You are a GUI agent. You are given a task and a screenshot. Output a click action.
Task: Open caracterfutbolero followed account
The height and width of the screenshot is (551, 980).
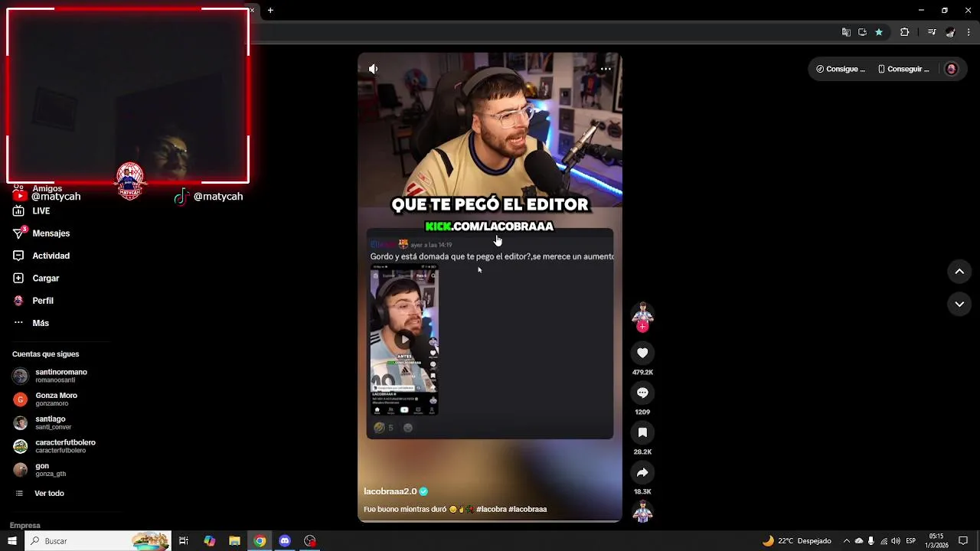tap(55, 446)
